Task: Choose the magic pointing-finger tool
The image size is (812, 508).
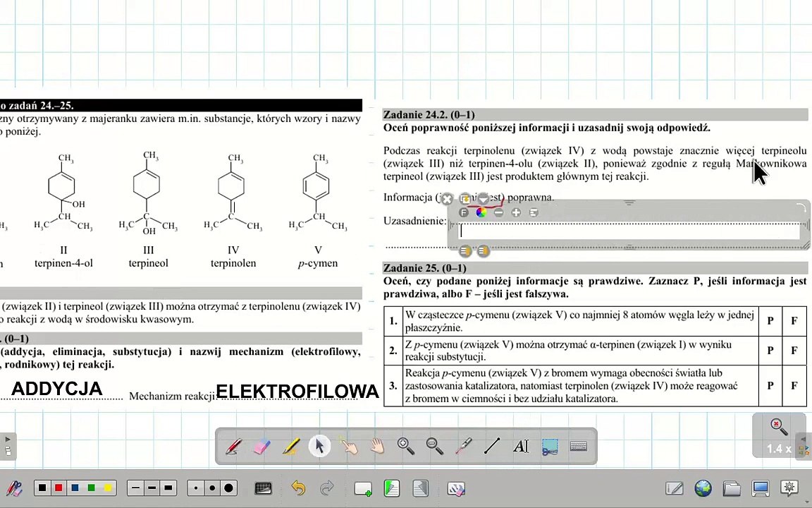Action: [348, 446]
